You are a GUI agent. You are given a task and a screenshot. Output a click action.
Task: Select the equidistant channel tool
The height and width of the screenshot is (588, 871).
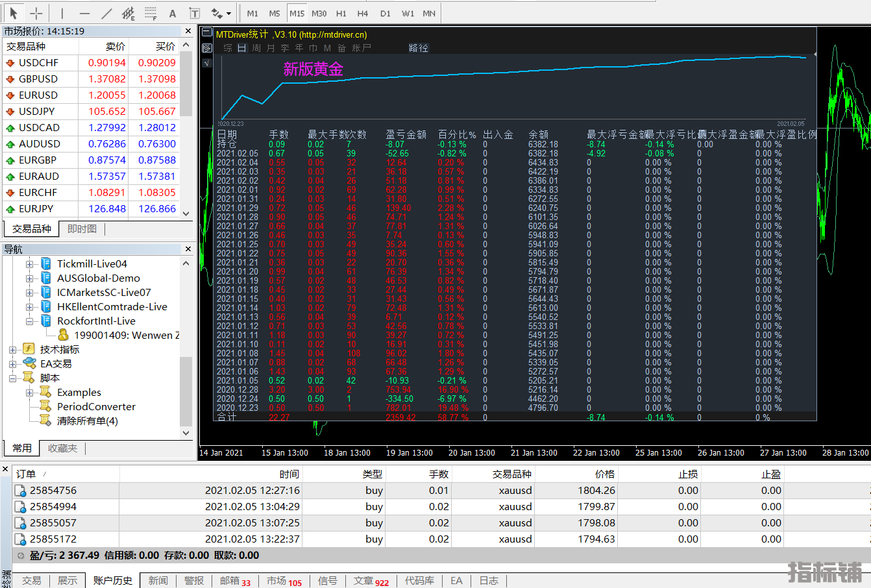[x=129, y=13]
